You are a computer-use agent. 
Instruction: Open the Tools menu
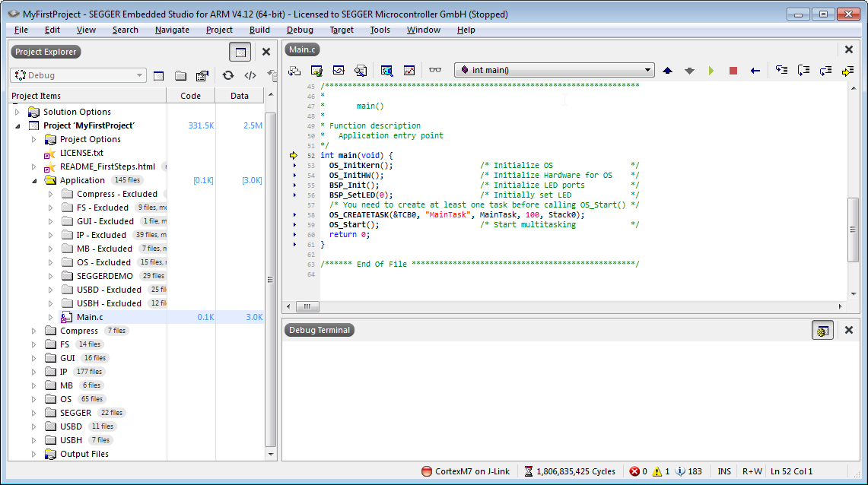tap(380, 30)
